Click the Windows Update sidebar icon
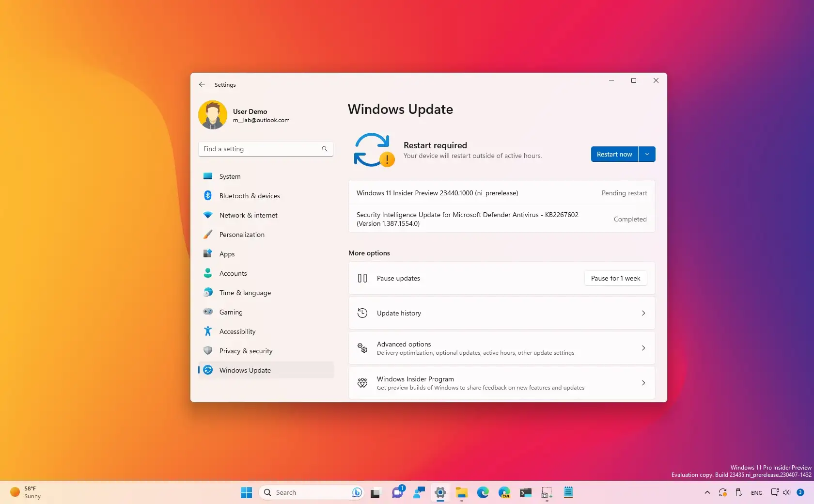This screenshot has width=814, height=504. 208,370
